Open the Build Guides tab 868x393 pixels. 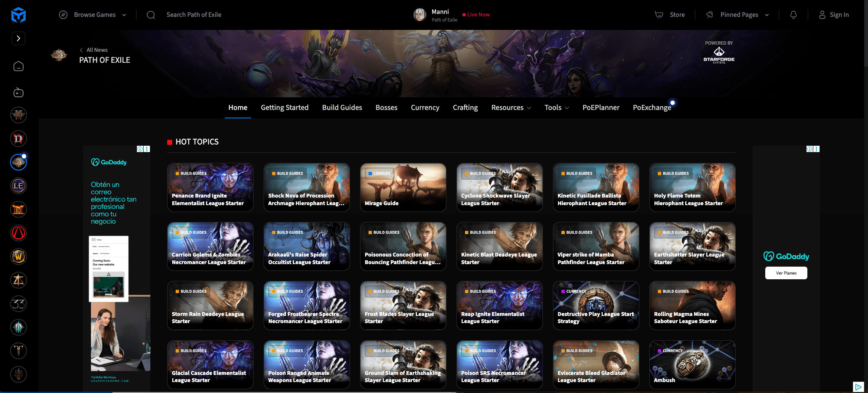point(342,107)
